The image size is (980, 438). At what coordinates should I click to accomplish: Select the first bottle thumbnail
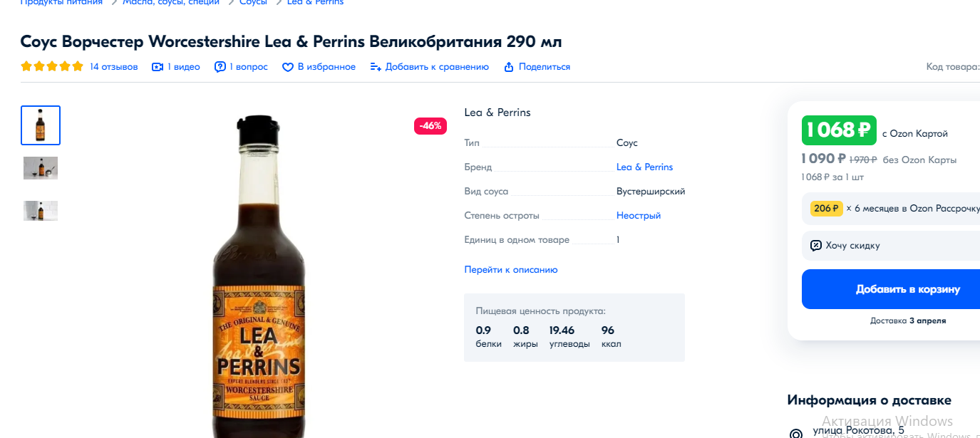pos(41,125)
